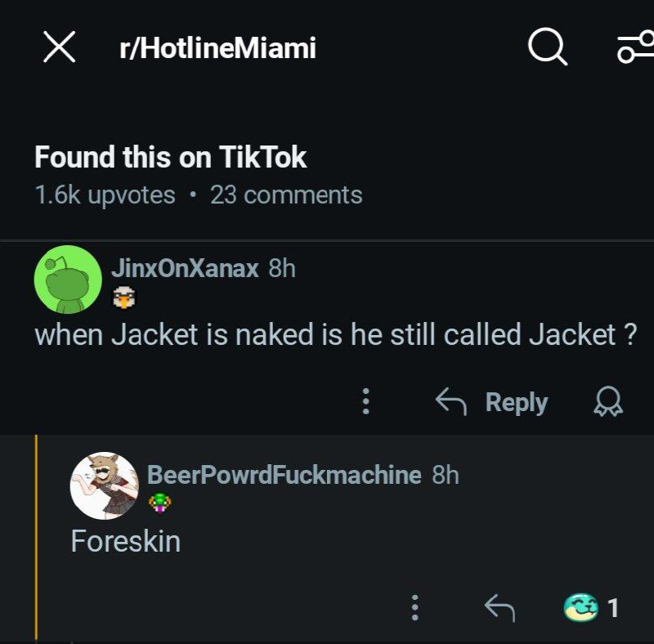654x644 pixels.
Task: Open post title Found this on TikTok
Action: 171,157
